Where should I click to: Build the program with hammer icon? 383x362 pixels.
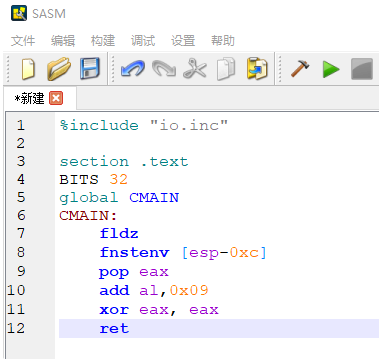[300, 69]
